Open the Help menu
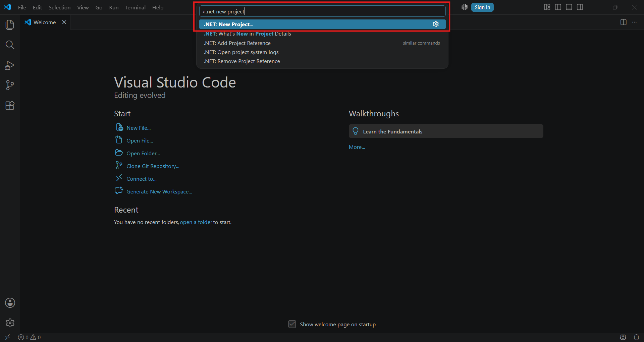644x342 pixels. (158, 7)
